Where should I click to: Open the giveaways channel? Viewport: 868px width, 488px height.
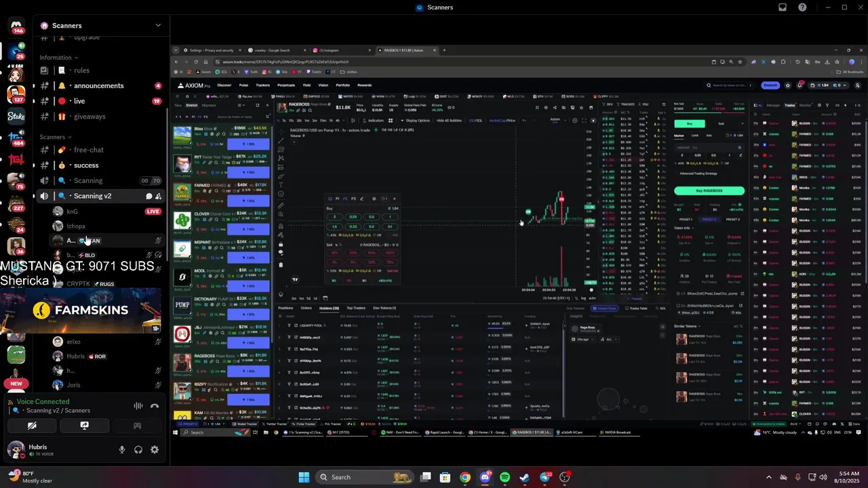pyautogui.click(x=102, y=117)
